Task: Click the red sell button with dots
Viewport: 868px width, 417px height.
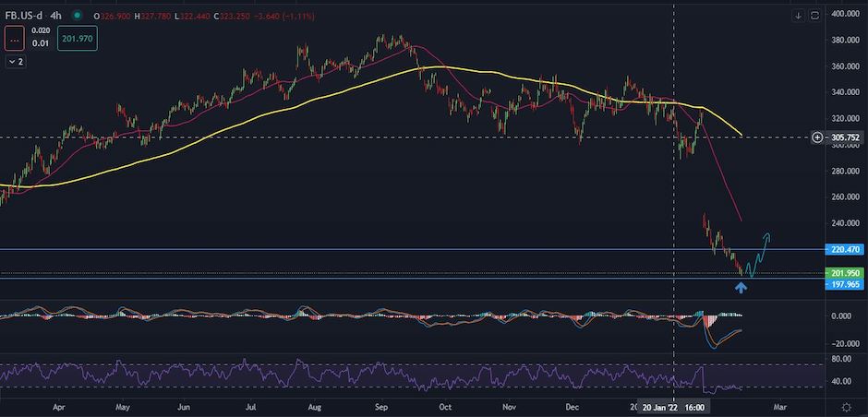Action: point(16,38)
